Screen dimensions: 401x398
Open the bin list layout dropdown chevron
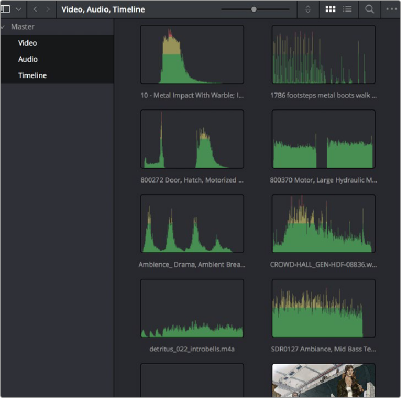pyautogui.click(x=19, y=9)
